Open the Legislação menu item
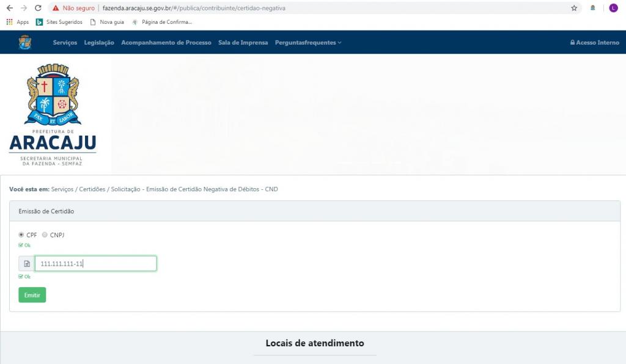 coord(99,43)
